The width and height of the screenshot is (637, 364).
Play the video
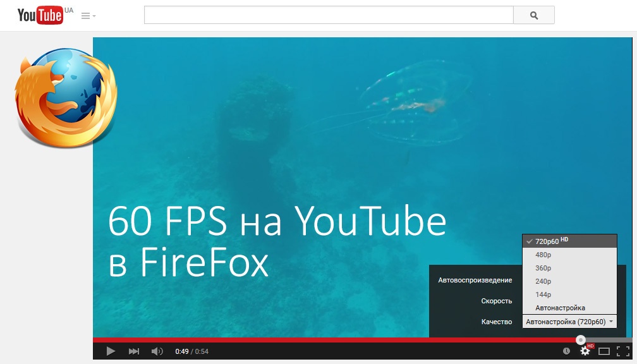[x=111, y=350]
